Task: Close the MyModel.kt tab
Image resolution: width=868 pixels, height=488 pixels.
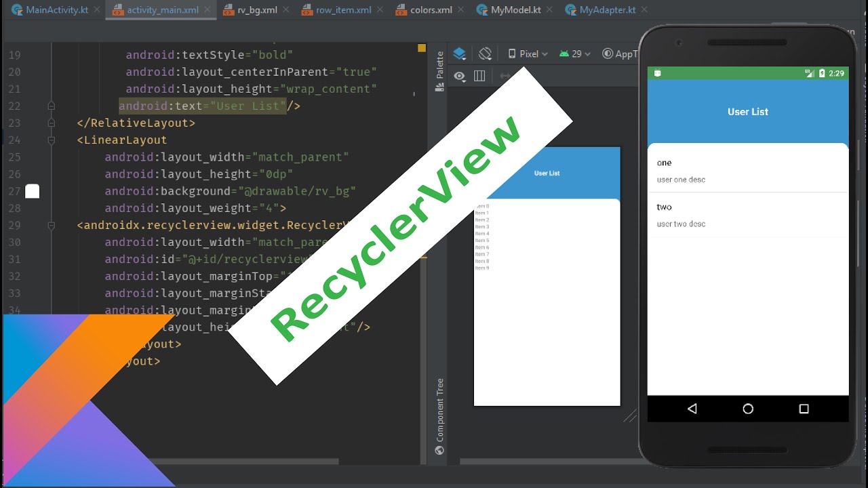Action: (x=551, y=10)
